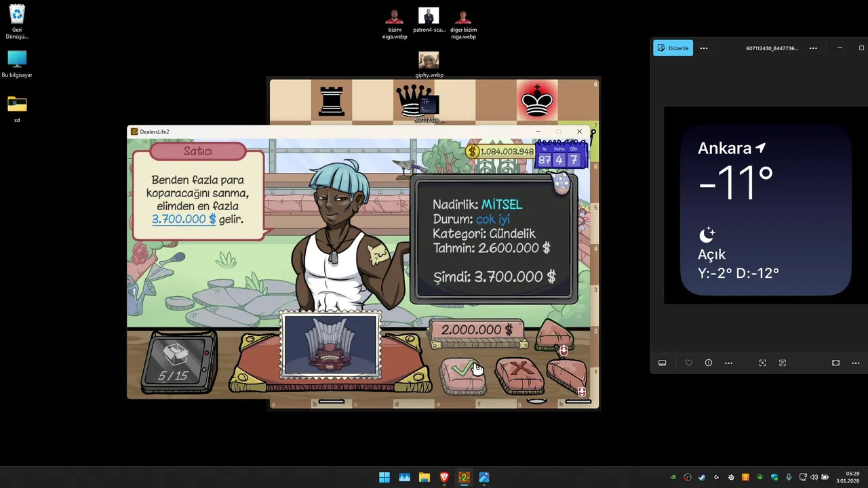
Task: Open the photo info panel
Action: pyautogui.click(x=709, y=363)
